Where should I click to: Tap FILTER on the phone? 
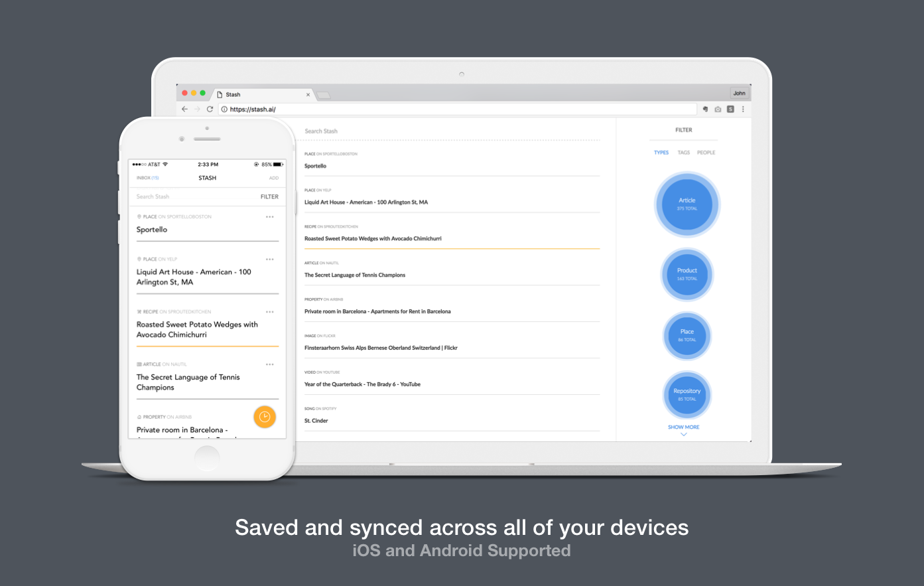pos(269,196)
